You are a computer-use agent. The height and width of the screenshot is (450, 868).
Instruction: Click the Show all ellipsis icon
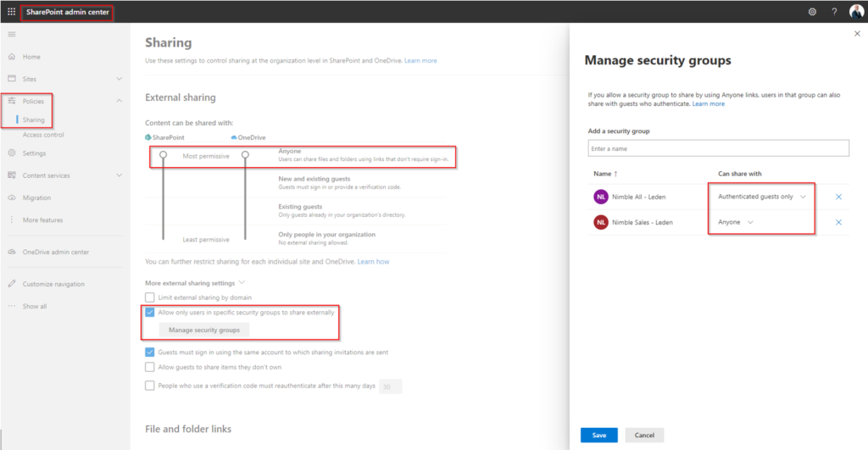tap(12, 306)
